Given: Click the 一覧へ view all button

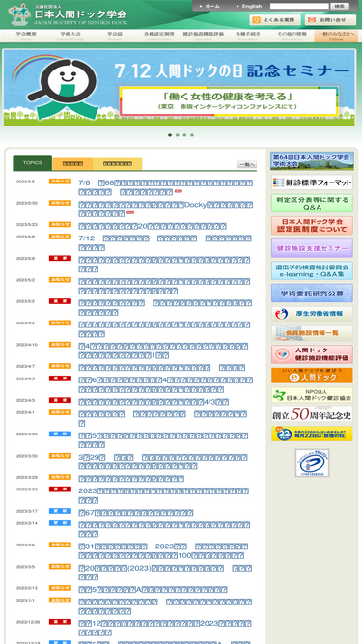Looking at the screenshot, I should point(247,164).
